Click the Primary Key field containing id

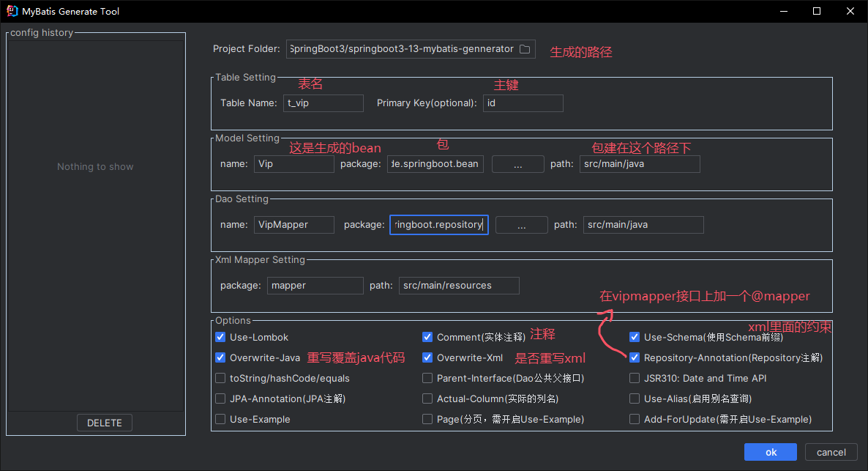point(523,103)
